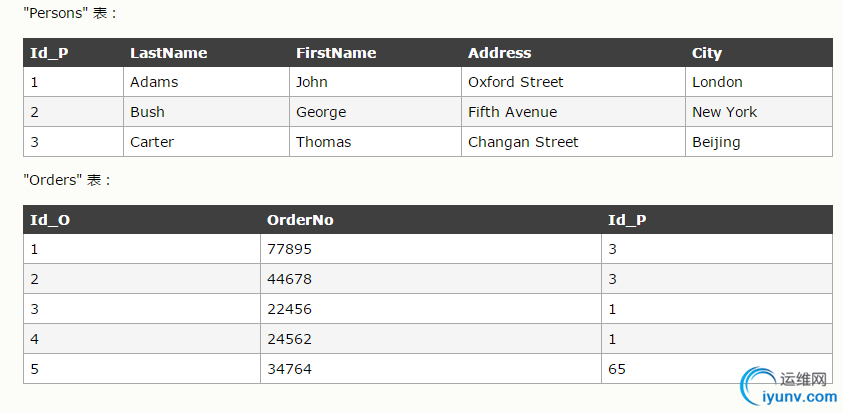843x413 pixels.
Task: Click the Id_O column header
Action: tap(50, 220)
